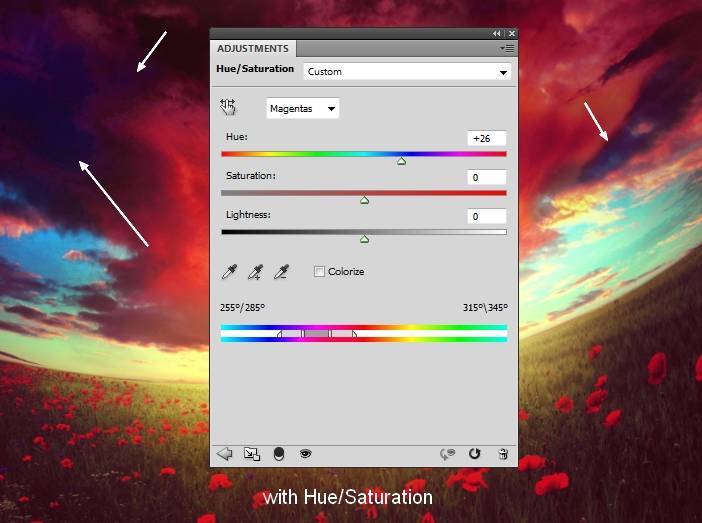Select the ADJUSTMENTS tab
Screen dimensions: 702x523
tap(253, 48)
